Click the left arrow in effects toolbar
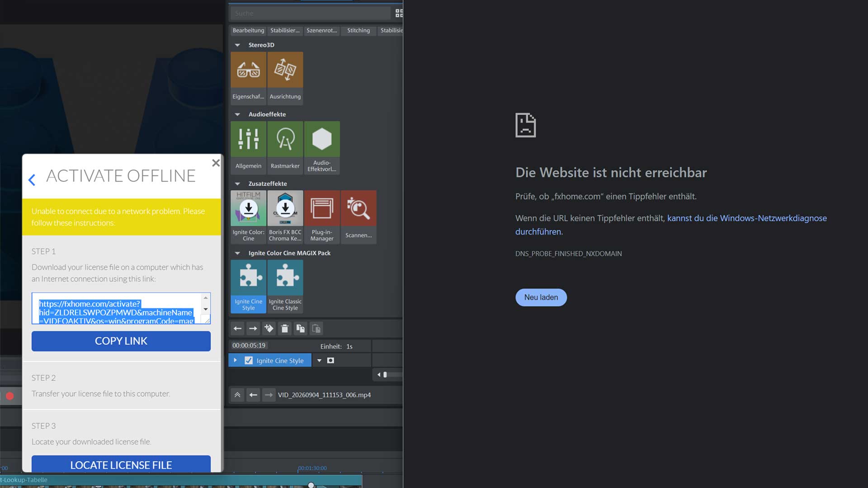The image size is (868, 488). [237, 328]
